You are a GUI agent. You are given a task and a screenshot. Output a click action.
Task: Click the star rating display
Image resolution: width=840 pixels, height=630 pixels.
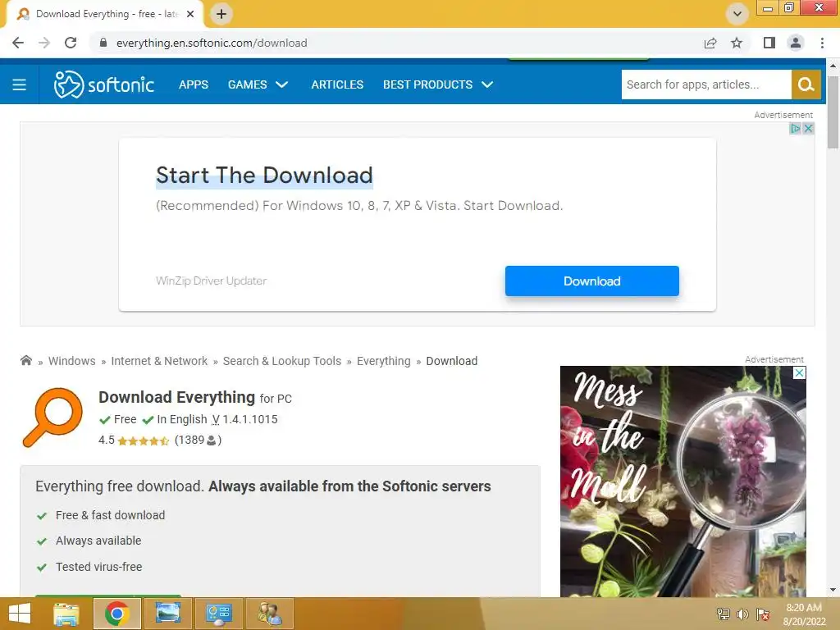coord(143,441)
